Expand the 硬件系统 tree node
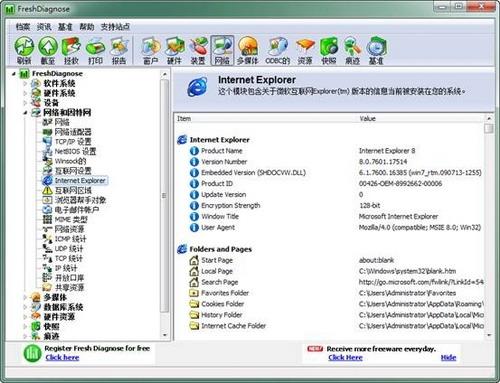The image size is (500, 383). 25,93
